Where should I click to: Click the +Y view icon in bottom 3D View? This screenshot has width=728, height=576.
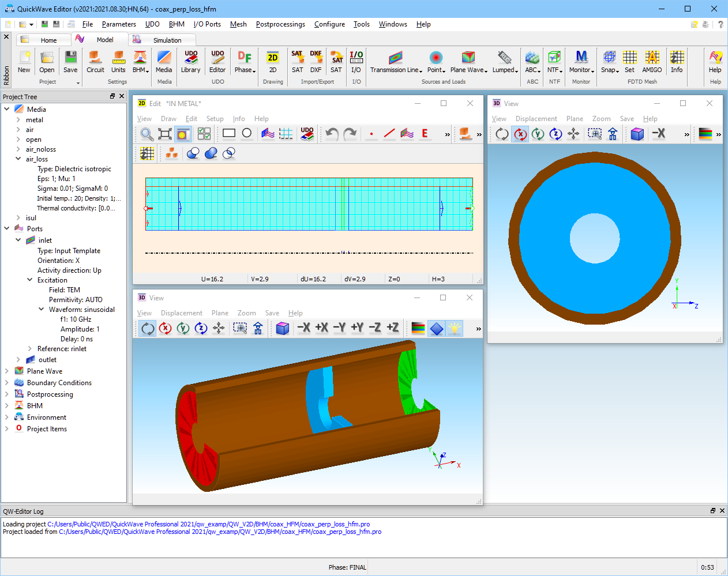coord(357,328)
